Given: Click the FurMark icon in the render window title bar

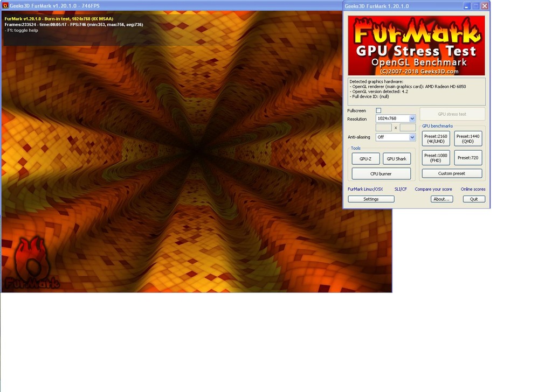Looking at the screenshot, I should coord(5,5).
